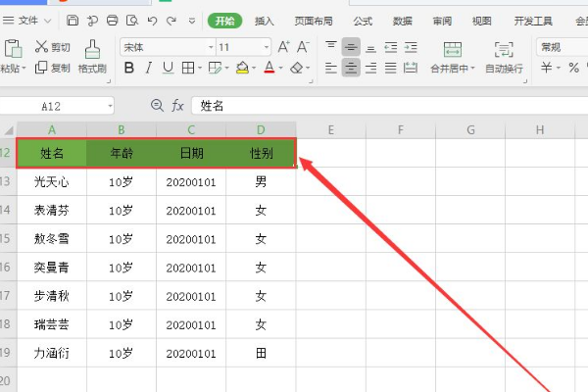Toggle middle vertical alignment
The image size is (588, 392).
pos(351,46)
